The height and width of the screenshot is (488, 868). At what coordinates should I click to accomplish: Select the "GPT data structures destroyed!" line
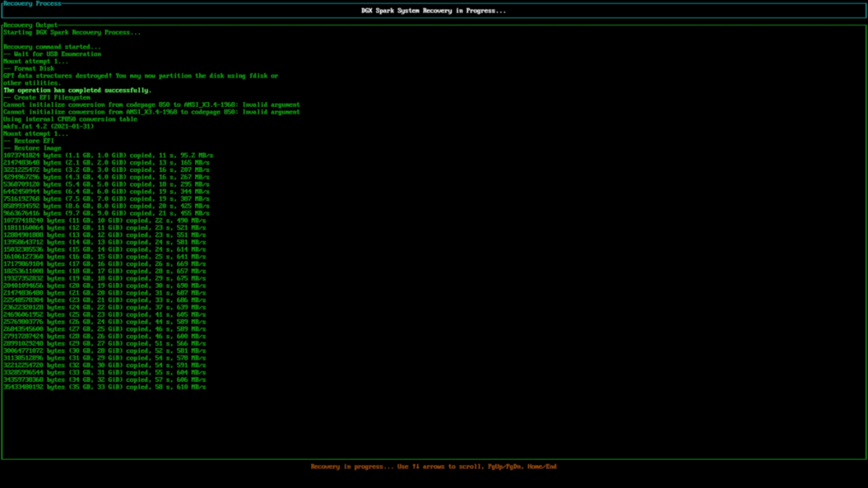141,76
